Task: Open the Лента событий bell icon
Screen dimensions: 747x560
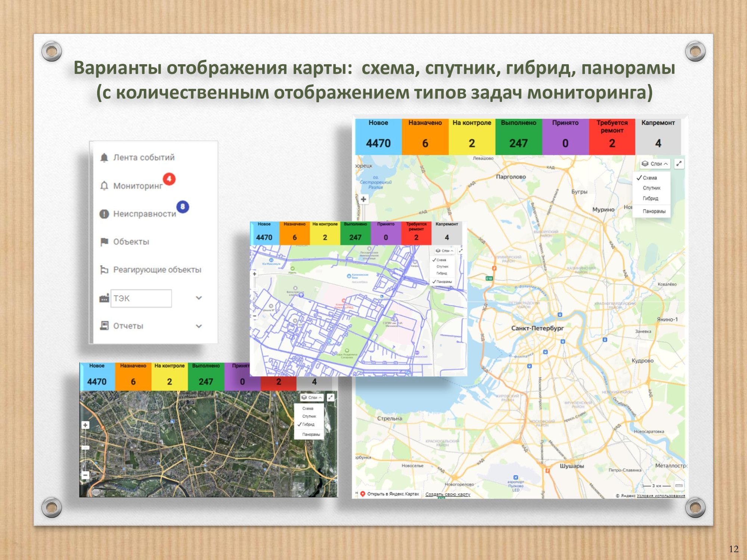Action: pos(103,158)
